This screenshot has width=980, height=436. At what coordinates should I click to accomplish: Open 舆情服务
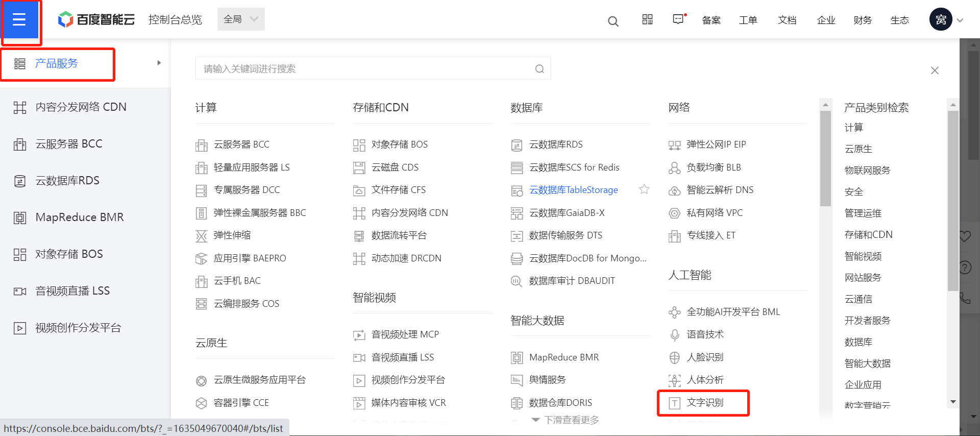[547, 380]
